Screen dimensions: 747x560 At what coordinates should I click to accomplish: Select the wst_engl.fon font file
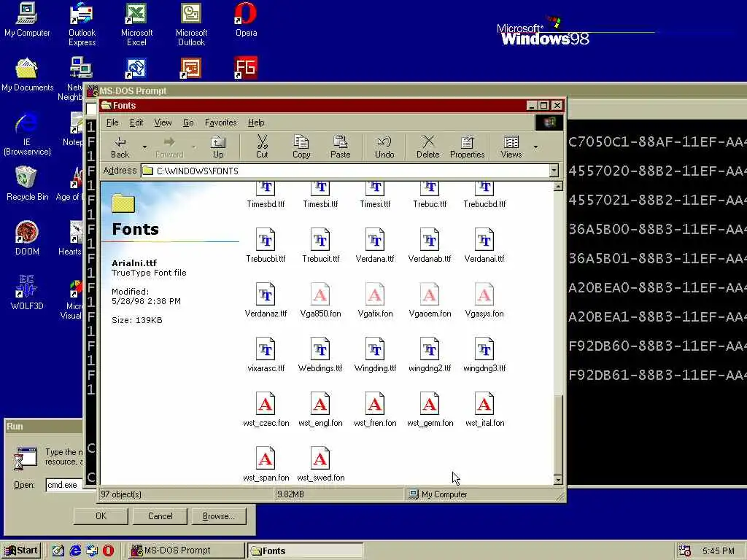tap(320, 410)
